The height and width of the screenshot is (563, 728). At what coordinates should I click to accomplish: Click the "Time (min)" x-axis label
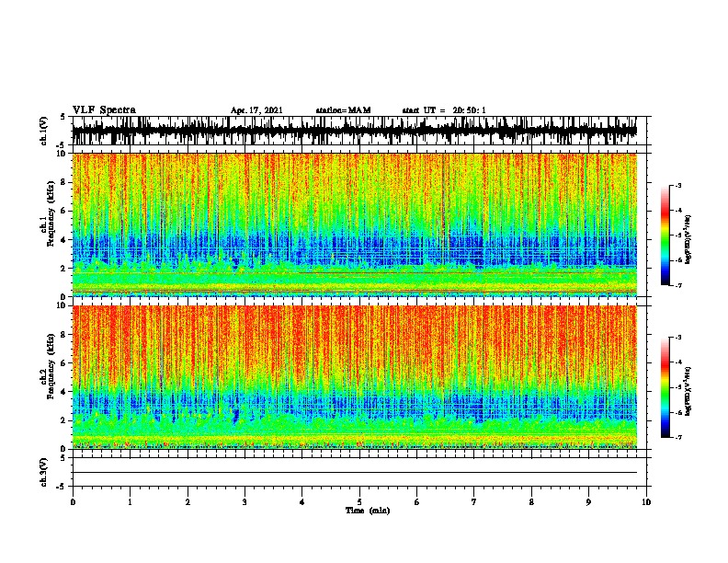pos(368,511)
